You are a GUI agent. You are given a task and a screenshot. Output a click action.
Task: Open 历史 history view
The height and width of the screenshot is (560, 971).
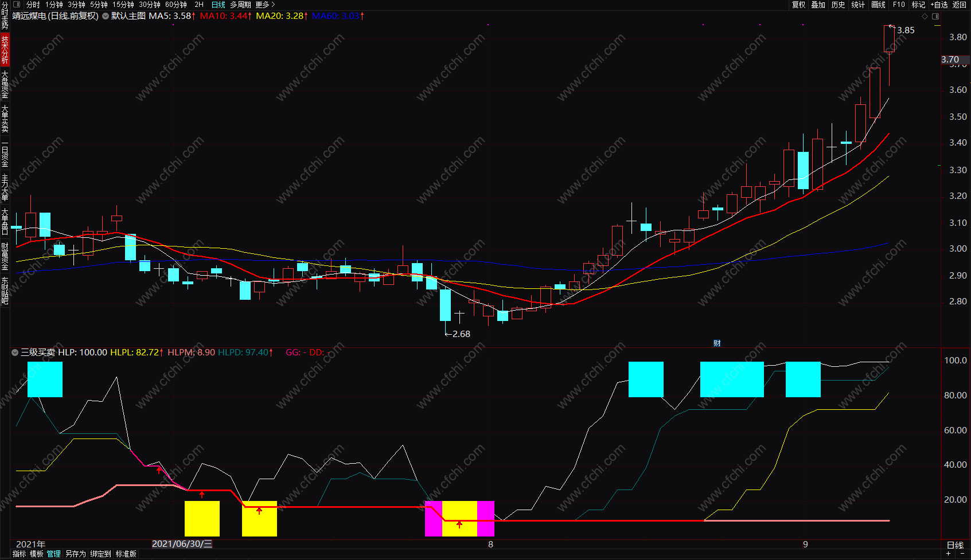coord(838,5)
